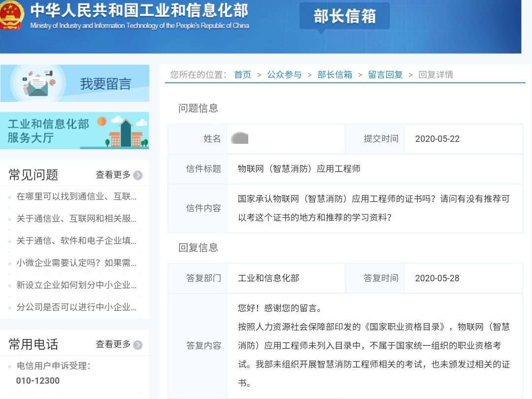Open FAQ 分公司是否可以进行中小企业...
Screen dimensions: 532x399
pyautogui.click(x=76, y=307)
